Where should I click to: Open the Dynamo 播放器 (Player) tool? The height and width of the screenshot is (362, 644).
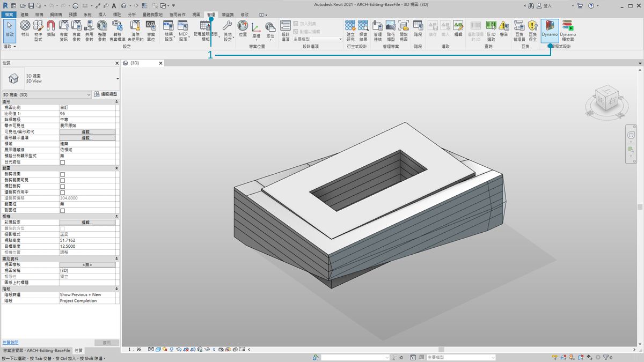click(x=568, y=31)
